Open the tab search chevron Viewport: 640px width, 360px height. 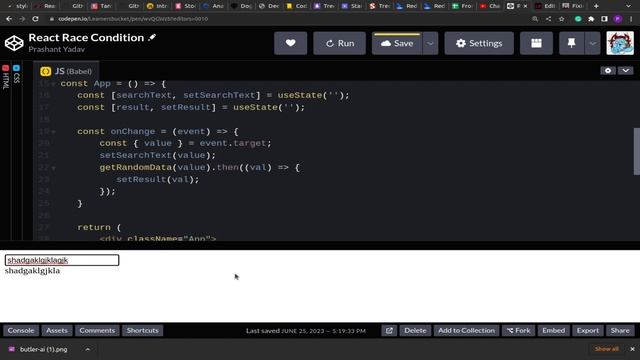click(628, 6)
